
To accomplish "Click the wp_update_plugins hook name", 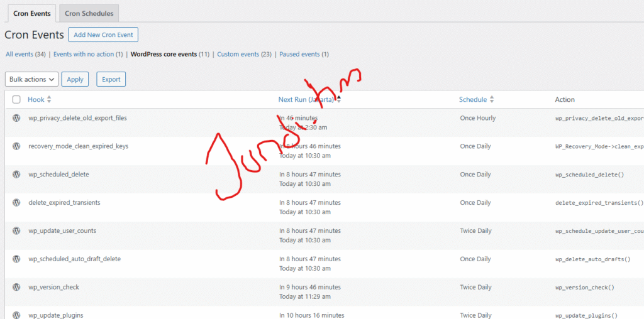I will click(x=56, y=315).
